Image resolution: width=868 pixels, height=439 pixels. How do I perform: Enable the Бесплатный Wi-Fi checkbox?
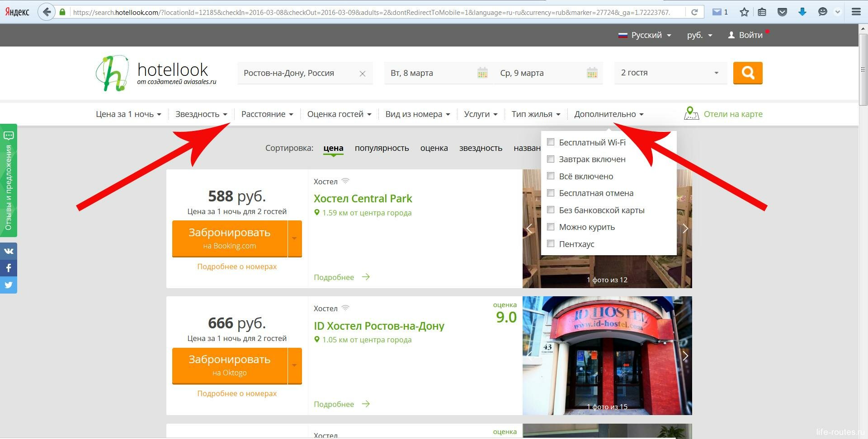[x=551, y=142]
